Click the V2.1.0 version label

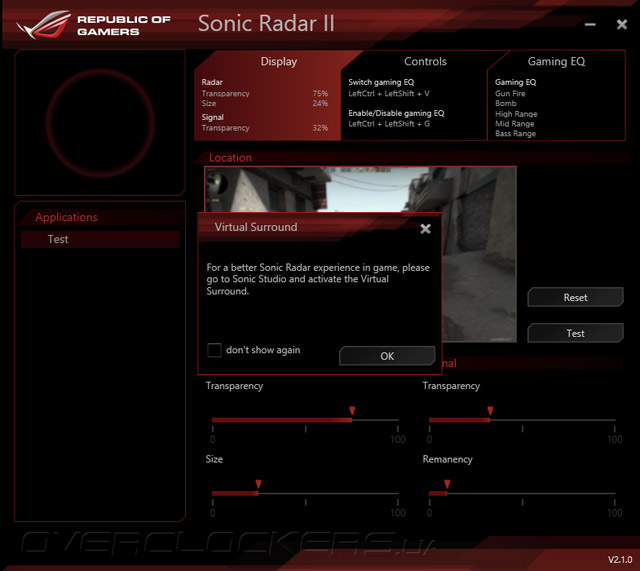620,560
